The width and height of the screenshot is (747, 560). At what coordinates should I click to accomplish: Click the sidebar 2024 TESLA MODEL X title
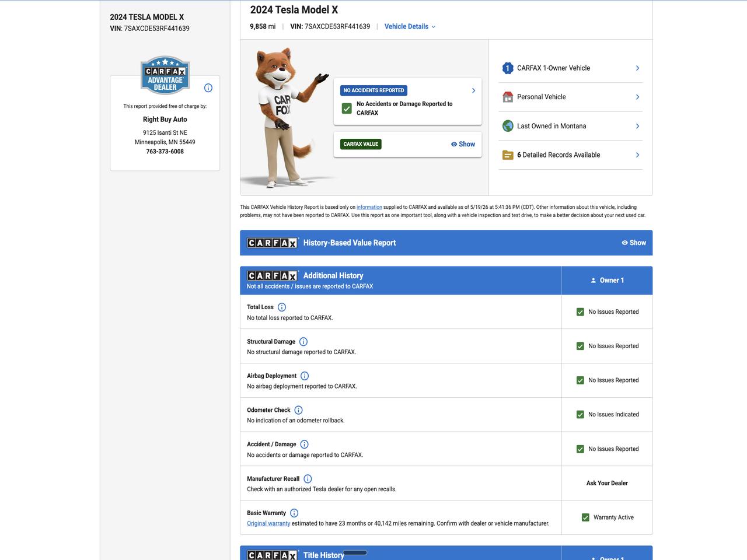coord(147,17)
